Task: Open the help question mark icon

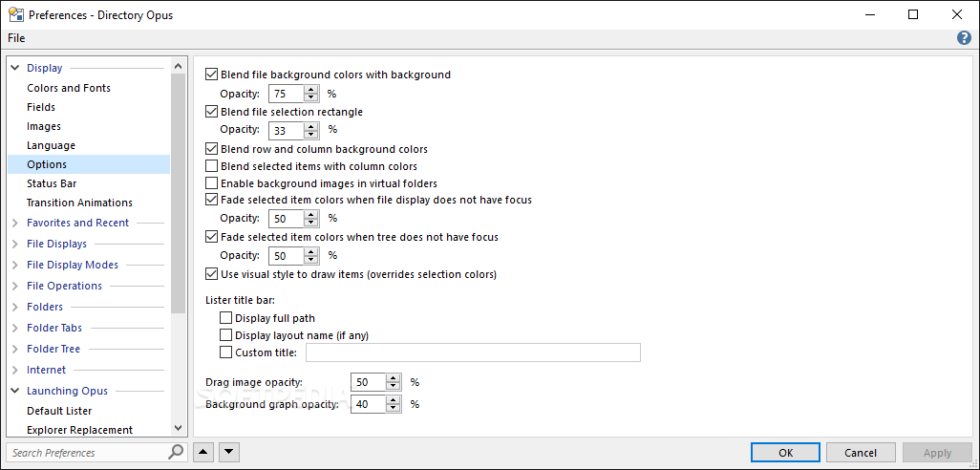Action: (964, 38)
